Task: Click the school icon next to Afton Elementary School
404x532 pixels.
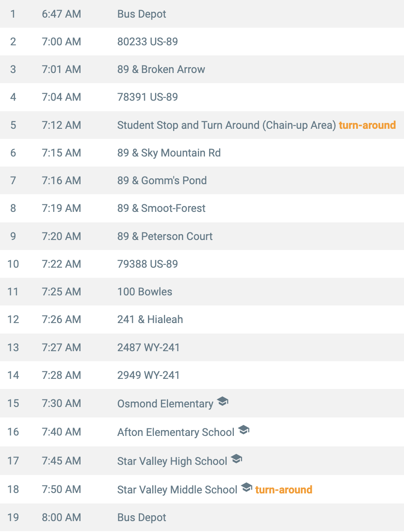Action: (x=243, y=430)
